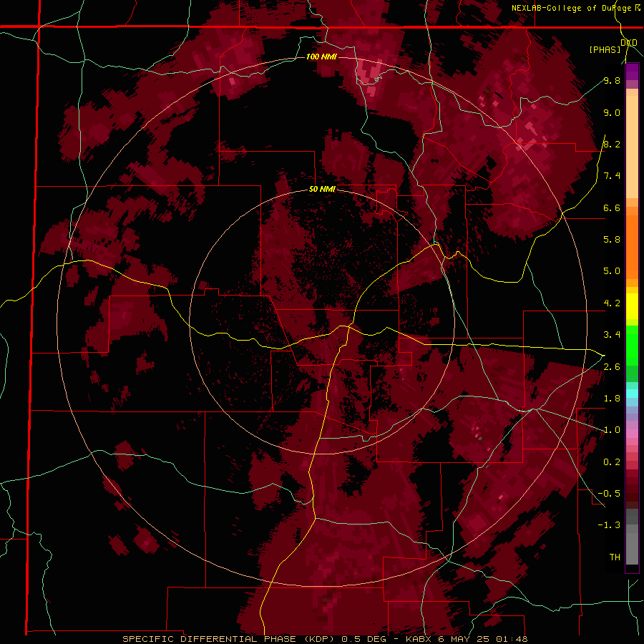Screen dimensions: 644x644
Task: Click the -1.3 scale value
Action: (x=609, y=525)
